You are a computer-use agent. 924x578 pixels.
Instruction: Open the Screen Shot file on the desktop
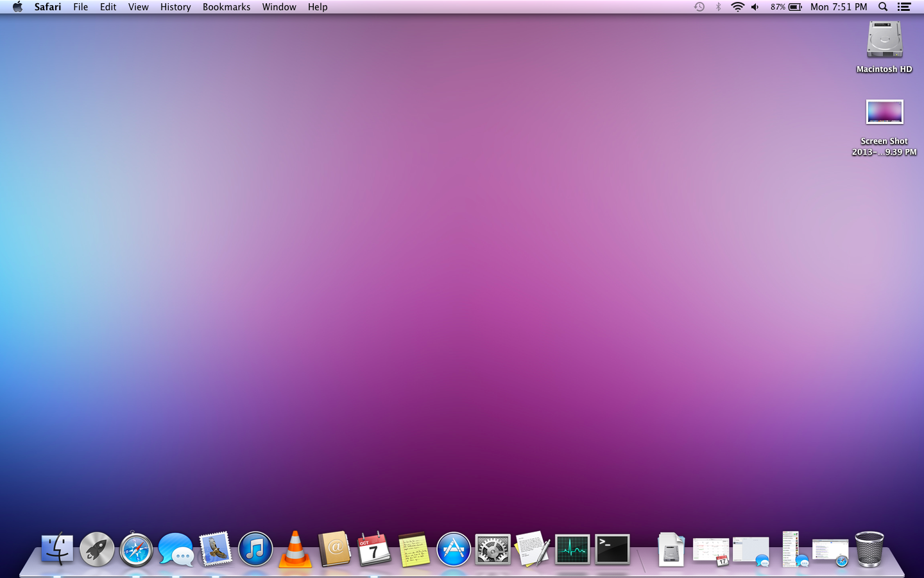tap(884, 112)
